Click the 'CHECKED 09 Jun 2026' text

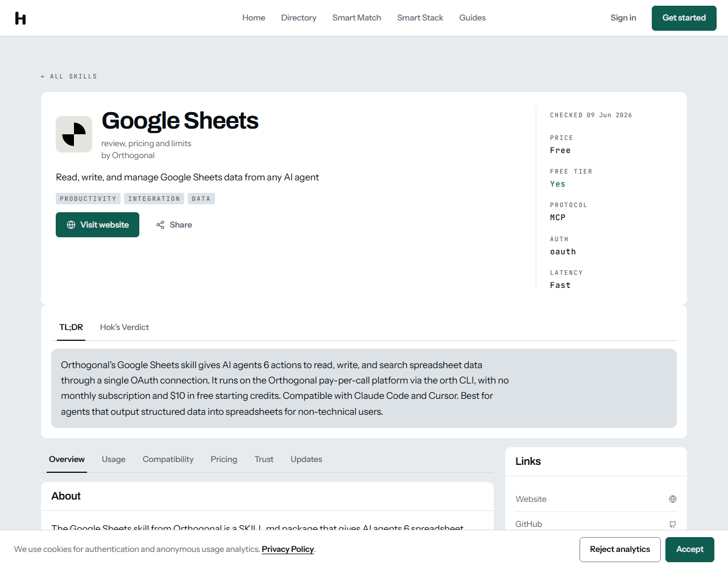[x=591, y=115]
